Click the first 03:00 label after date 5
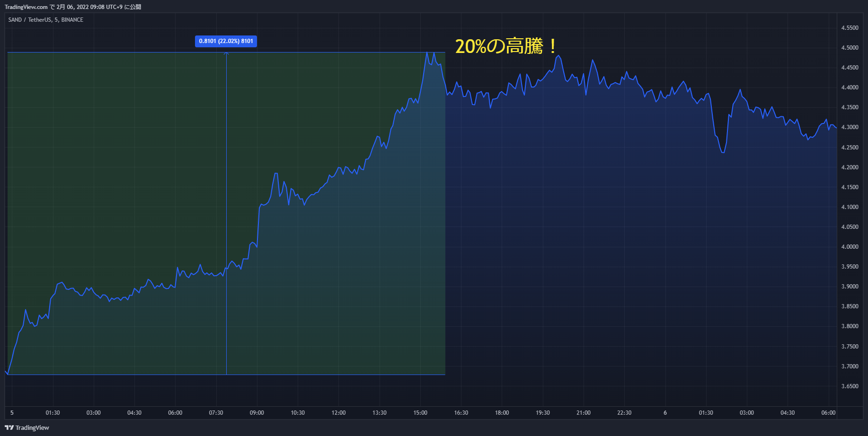This screenshot has height=436, width=868. (94, 413)
